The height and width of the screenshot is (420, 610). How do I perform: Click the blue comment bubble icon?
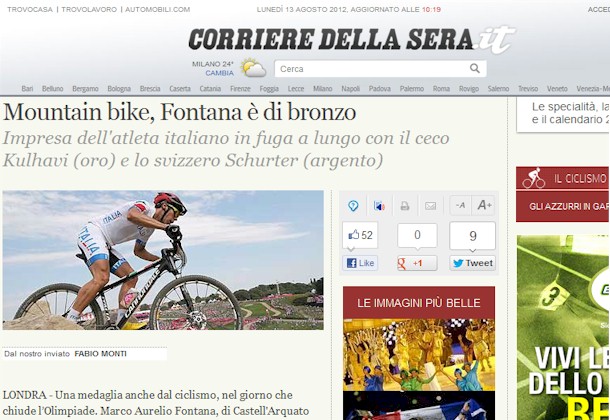click(353, 205)
